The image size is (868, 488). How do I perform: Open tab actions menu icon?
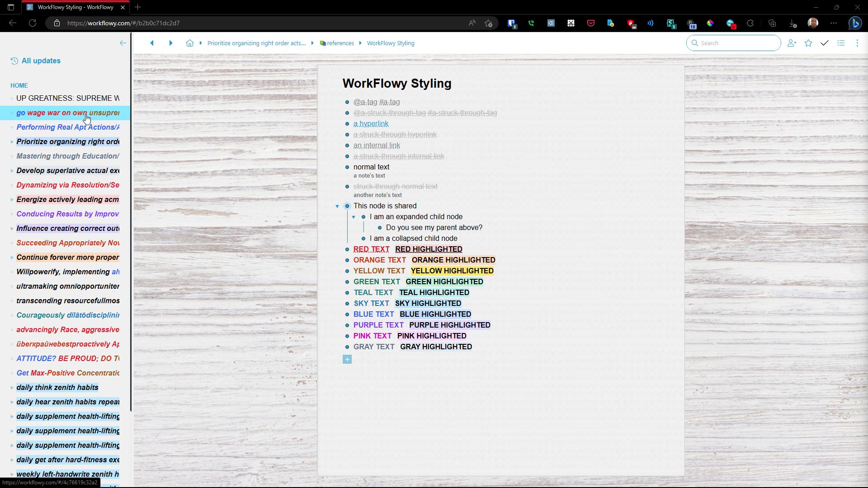click(x=11, y=7)
